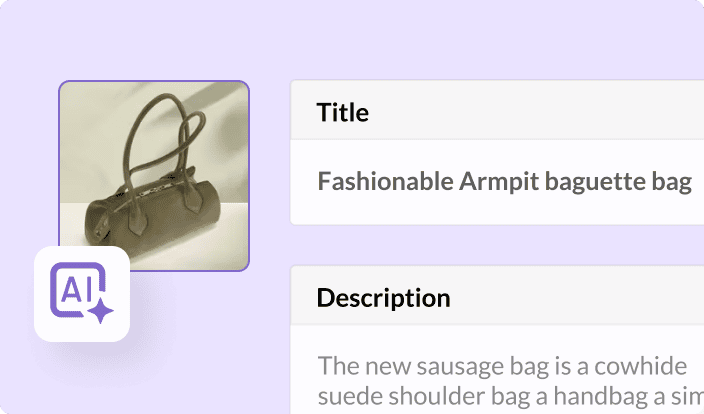Screen dimensions: 704x414
Task: Click the Title section header
Action: (497, 112)
